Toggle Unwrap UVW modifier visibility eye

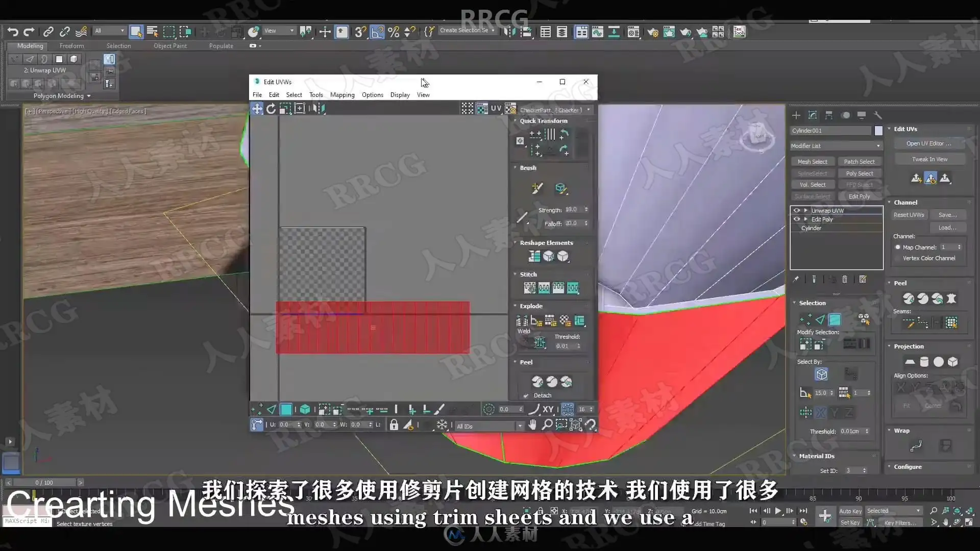pos(796,210)
